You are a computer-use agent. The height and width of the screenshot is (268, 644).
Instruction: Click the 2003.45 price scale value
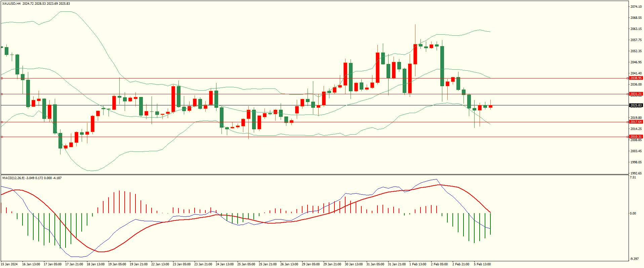point(636,151)
